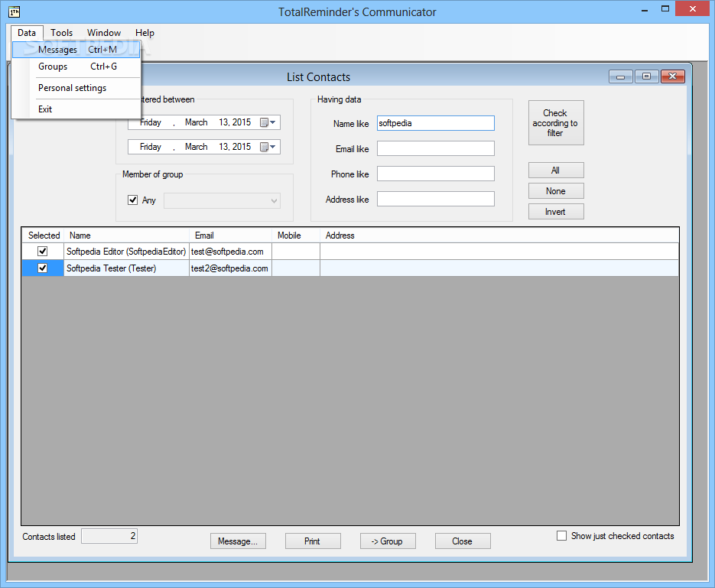Sort by the Name column header
This screenshot has width=715, height=588.
126,236
